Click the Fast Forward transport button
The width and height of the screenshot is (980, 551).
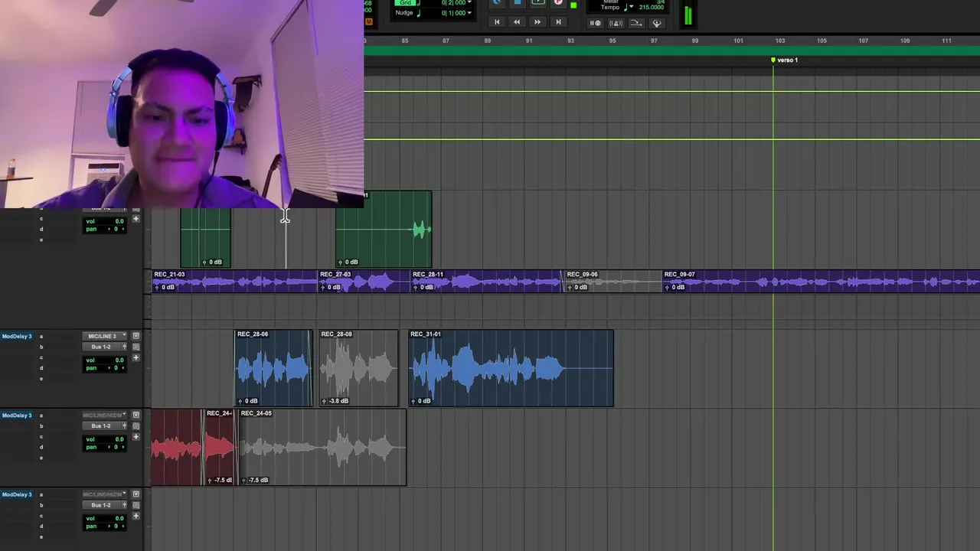click(x=537, y=22)
